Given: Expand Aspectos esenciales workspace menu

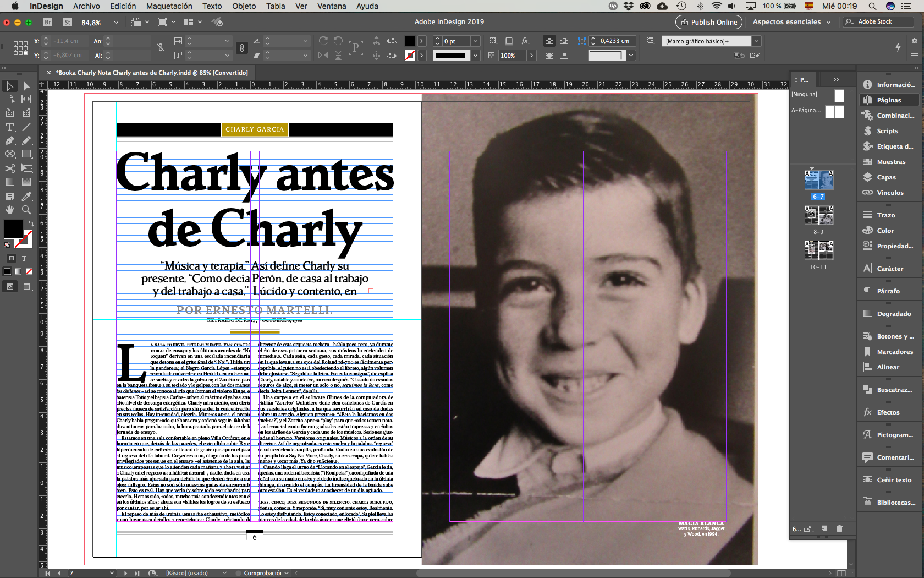Looking at the screenshot, I should coord(791,22).
